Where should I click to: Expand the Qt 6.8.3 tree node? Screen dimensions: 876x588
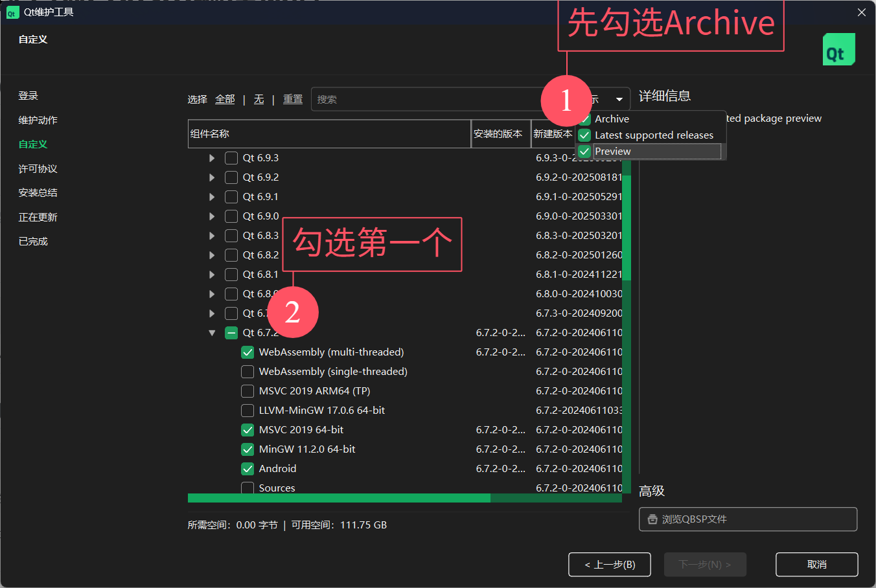212,236
